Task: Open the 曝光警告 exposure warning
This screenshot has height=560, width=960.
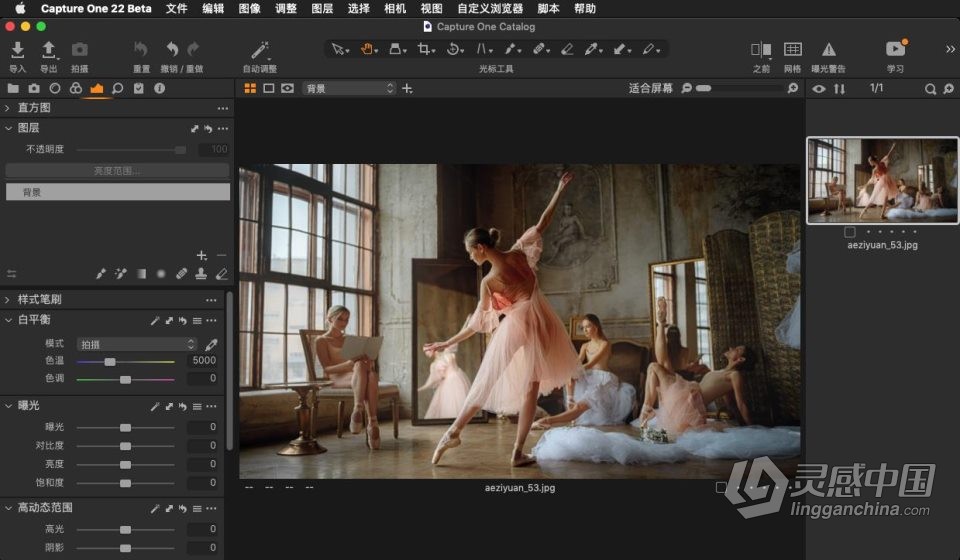Action: coord(828,49)
